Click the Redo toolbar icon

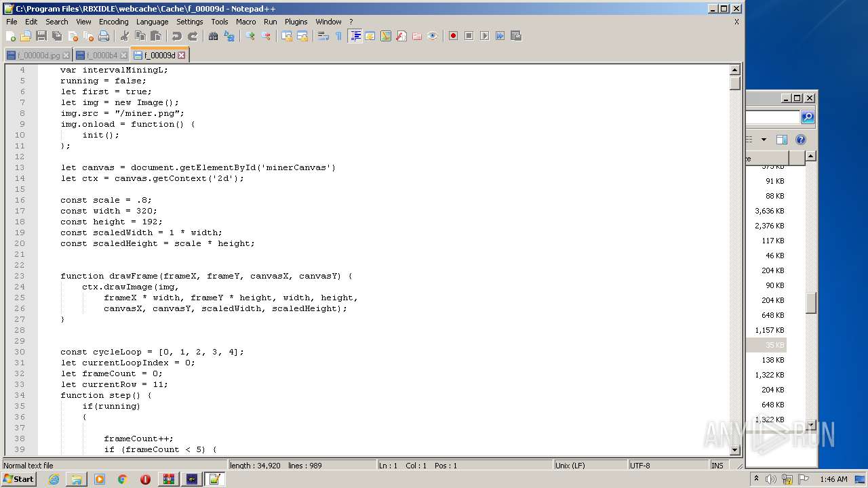point(193,36)
